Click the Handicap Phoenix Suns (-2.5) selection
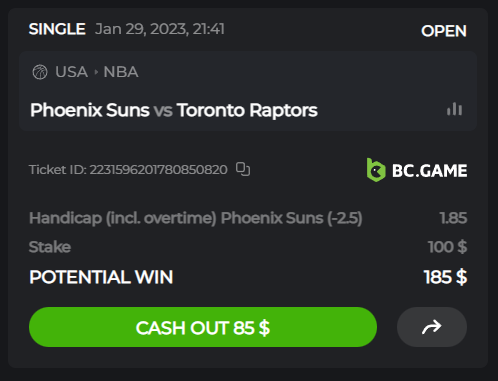Image resolution: width=498 pixels, height=381 pixels. pyautogui.click(x=196, y=218)
